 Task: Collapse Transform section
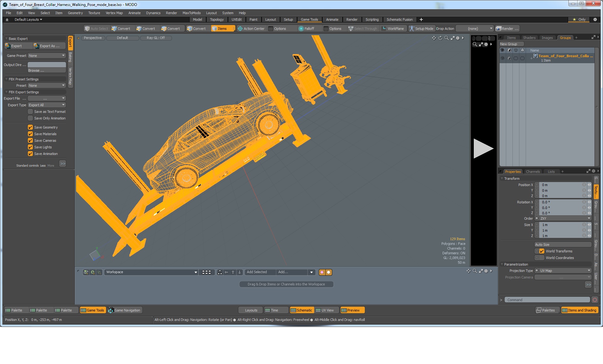(502, 179)
